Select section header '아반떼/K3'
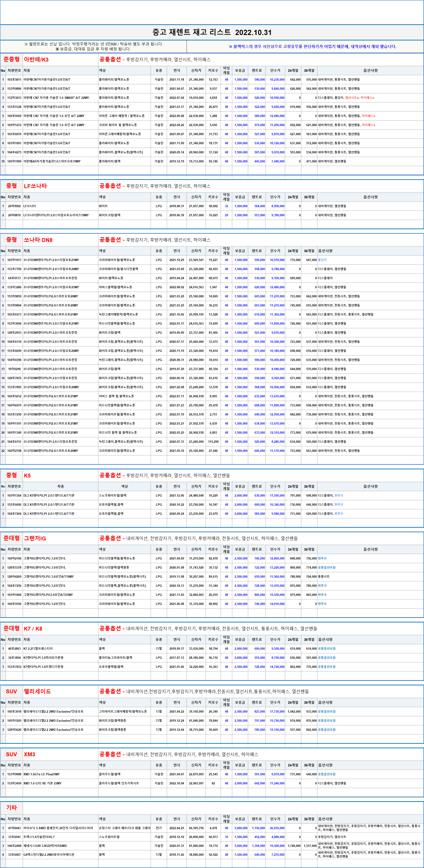Viewport: 424px width, 868px height. (36, 60)
